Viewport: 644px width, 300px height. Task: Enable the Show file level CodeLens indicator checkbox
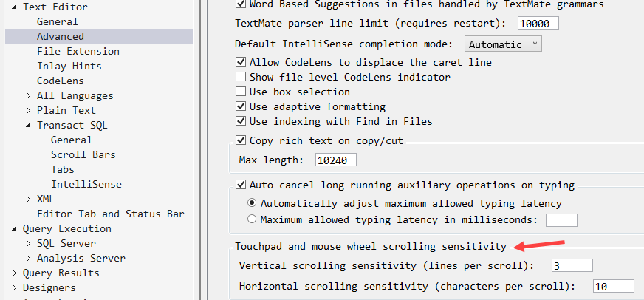[x=240, y=77]
